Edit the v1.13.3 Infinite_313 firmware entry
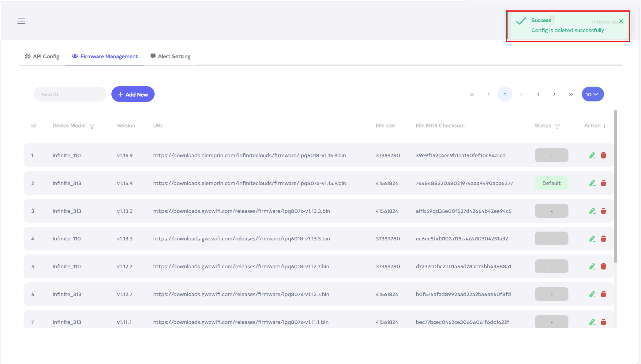641x364 pixels. pyautogui.click(x=592, y=211)
